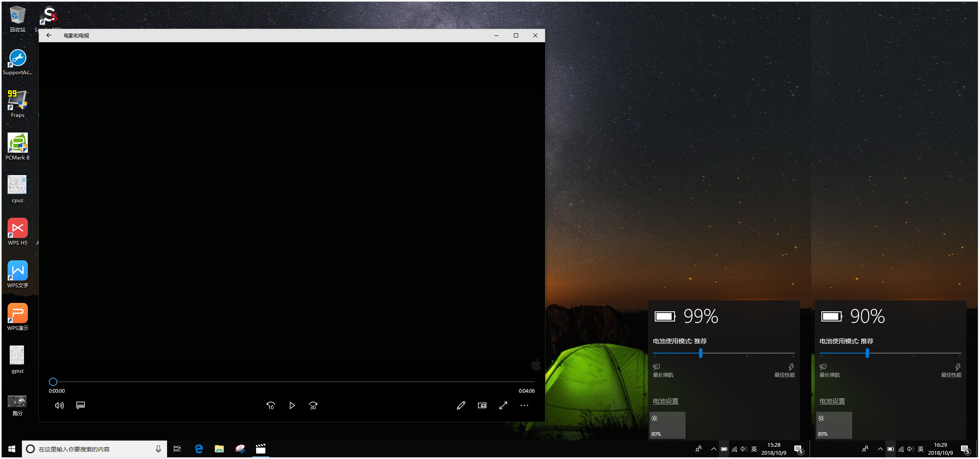Go back with the arrow in the title bar
Screen dimensions: 980x459
click(49, 35)
